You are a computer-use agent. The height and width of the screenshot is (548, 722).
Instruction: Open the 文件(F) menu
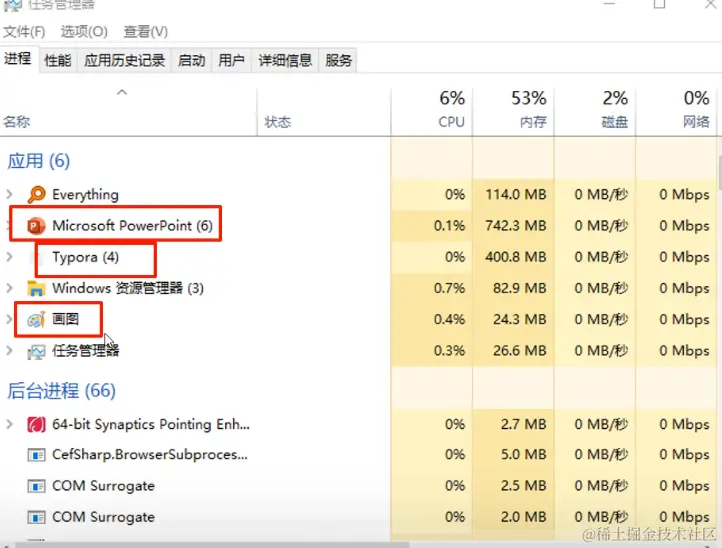pyautogui.click(x=24, y=32)
